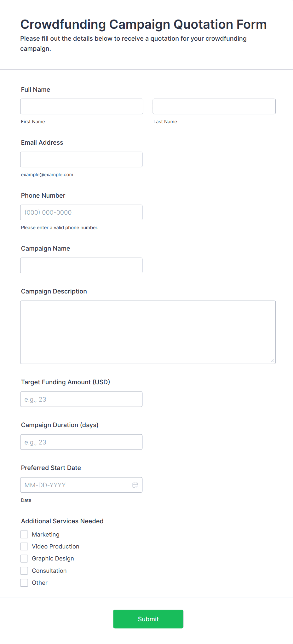Click the Campaign Name field

81,265
